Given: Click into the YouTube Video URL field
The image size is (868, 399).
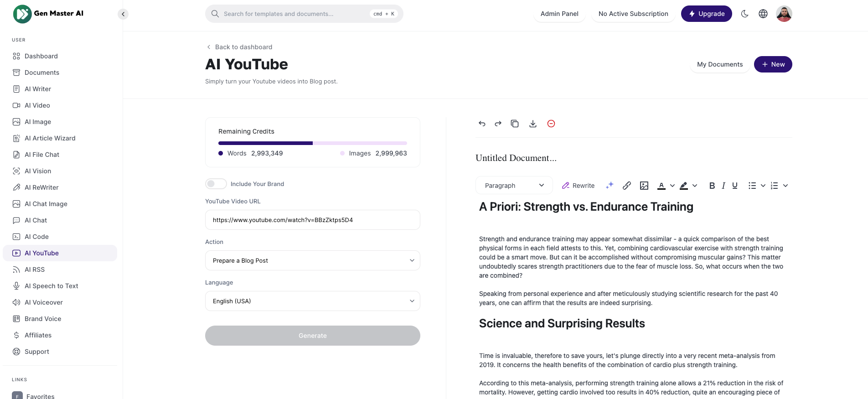Looking at the screenshot, I should pyautogui.click(x=312, y=220).
